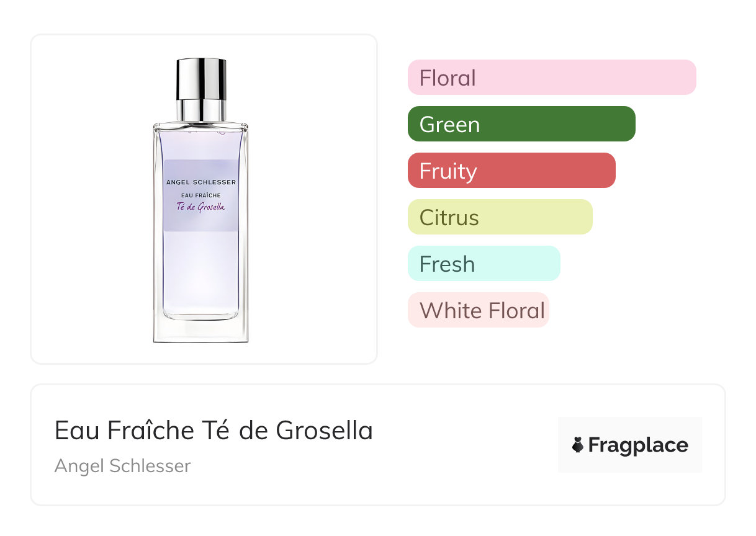Click the Floral label text

pyautogui.click(x=448, y=78)
